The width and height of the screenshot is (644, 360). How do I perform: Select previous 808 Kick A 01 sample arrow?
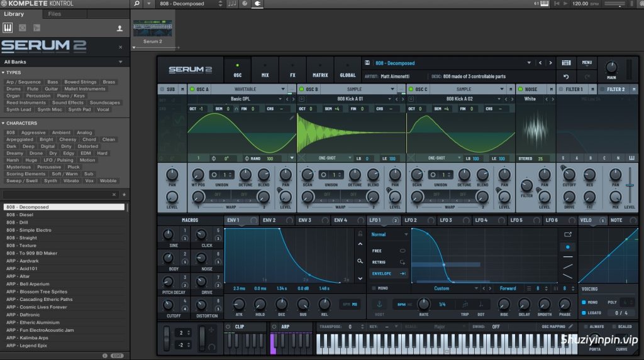[396, 99]
